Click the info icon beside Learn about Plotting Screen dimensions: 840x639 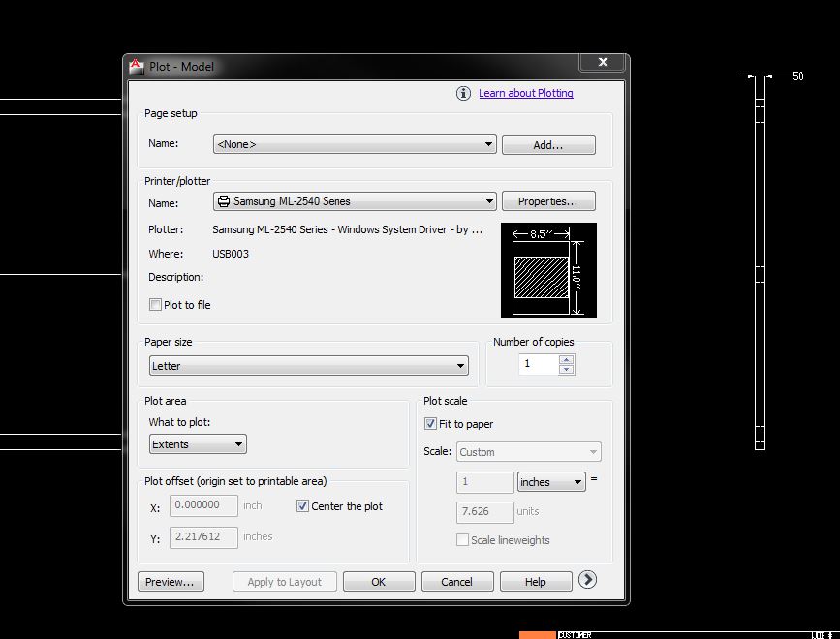coord(463,93)
